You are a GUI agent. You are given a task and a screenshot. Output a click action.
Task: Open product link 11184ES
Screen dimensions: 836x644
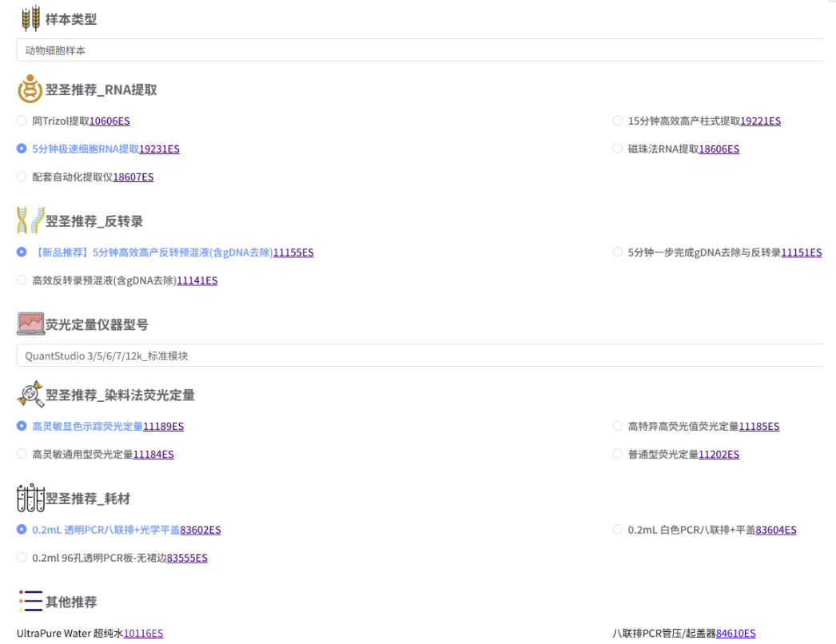[153, 454]
